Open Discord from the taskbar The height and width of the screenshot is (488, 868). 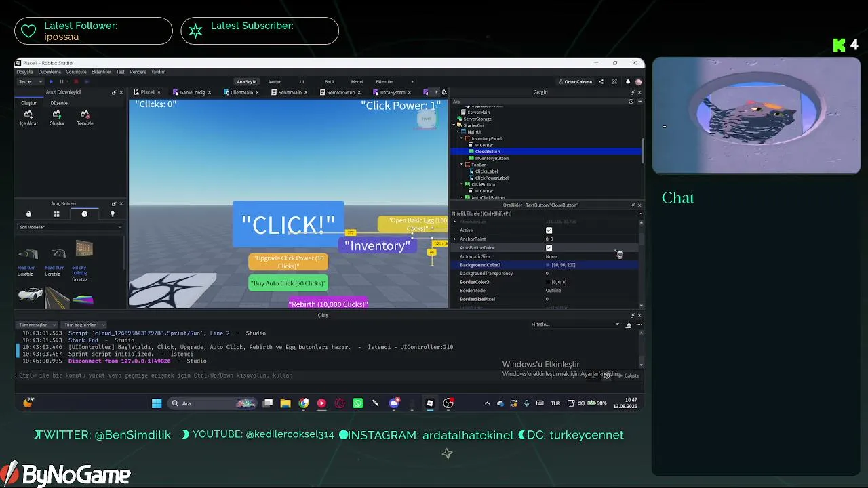coord(394,403)
